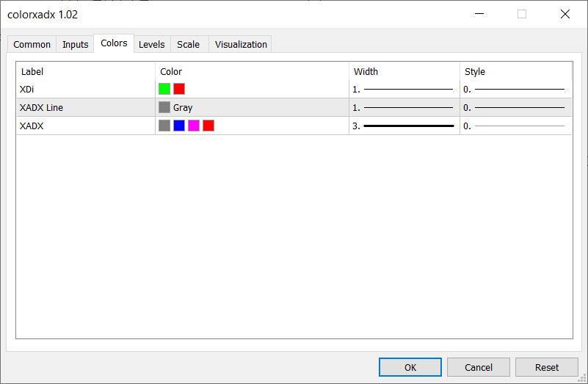Change line style of XADX row
Viewport: 588px width, 384px height.
(515, 126)
